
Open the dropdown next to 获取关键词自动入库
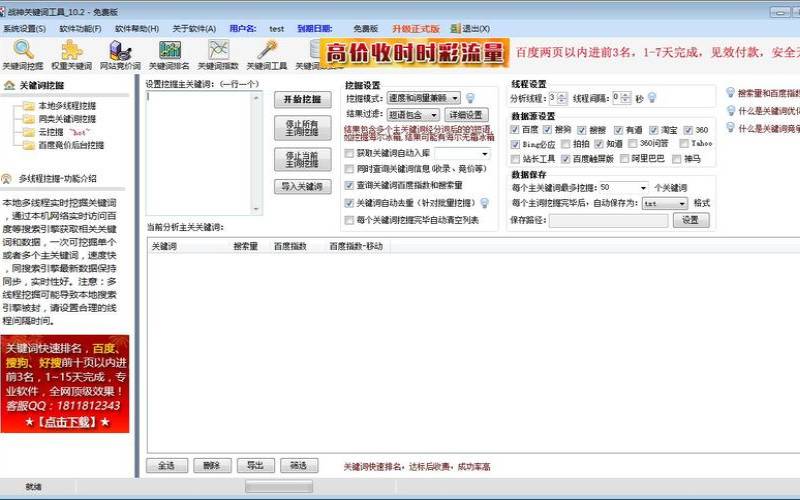tap(462, 153)
